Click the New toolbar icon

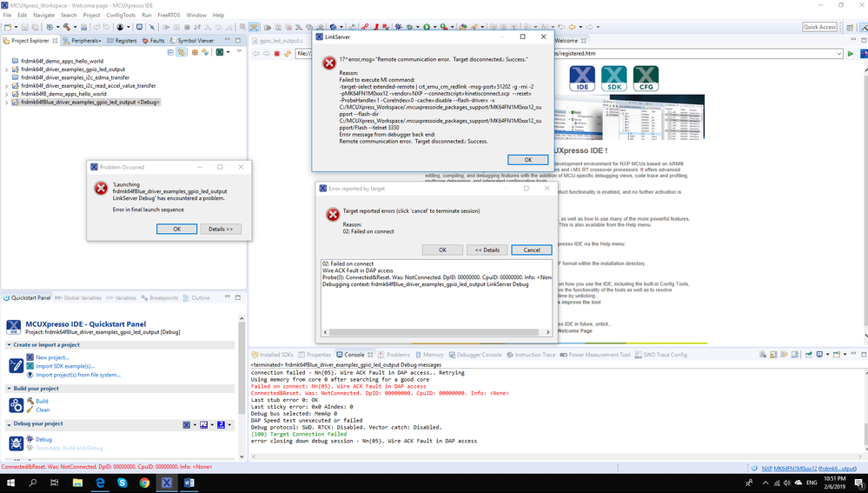8,27
